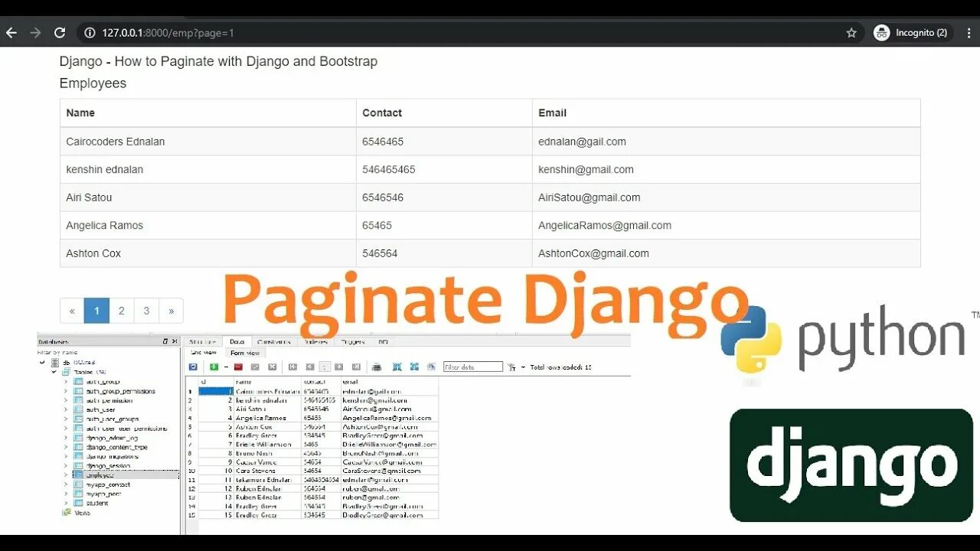Expand the auth_permission table node
The image size is (980, 551).
point(66,400)
